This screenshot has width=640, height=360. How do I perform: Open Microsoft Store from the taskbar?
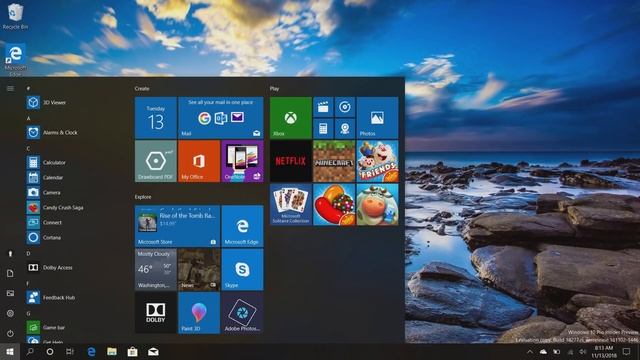coord(132,351)
